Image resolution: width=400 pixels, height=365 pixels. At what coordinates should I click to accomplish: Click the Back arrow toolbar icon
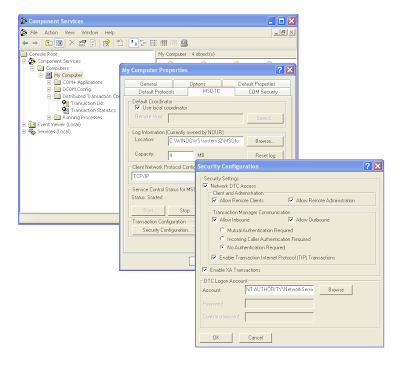[25, 43]
